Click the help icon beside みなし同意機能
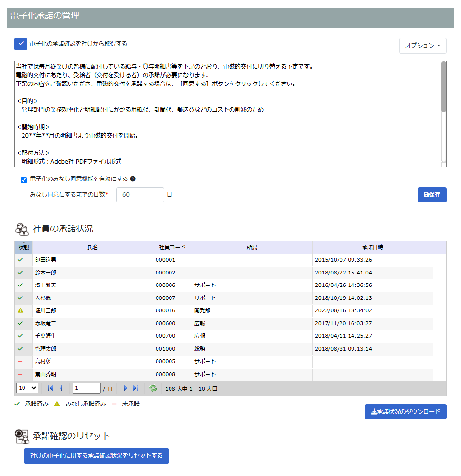This screenshot has width=461, height=476. tap(133, 179)
